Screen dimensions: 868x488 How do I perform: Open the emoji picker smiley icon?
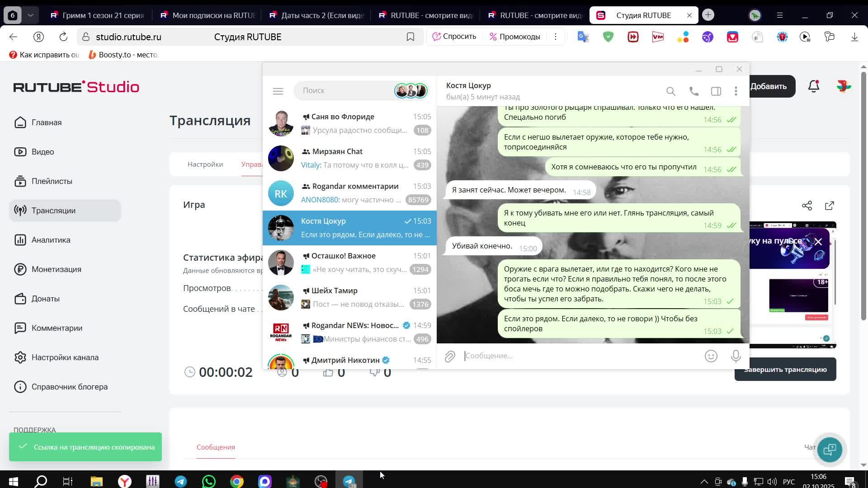click(711, 356)
